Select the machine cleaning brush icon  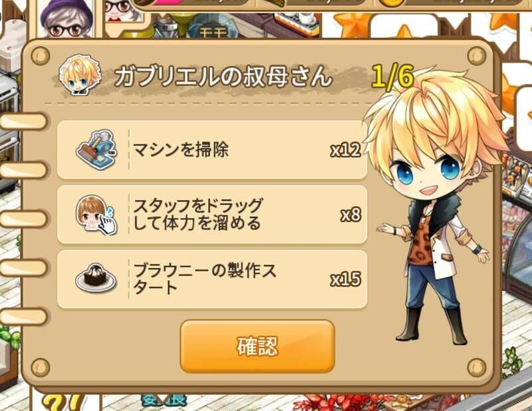pos(96,150)
